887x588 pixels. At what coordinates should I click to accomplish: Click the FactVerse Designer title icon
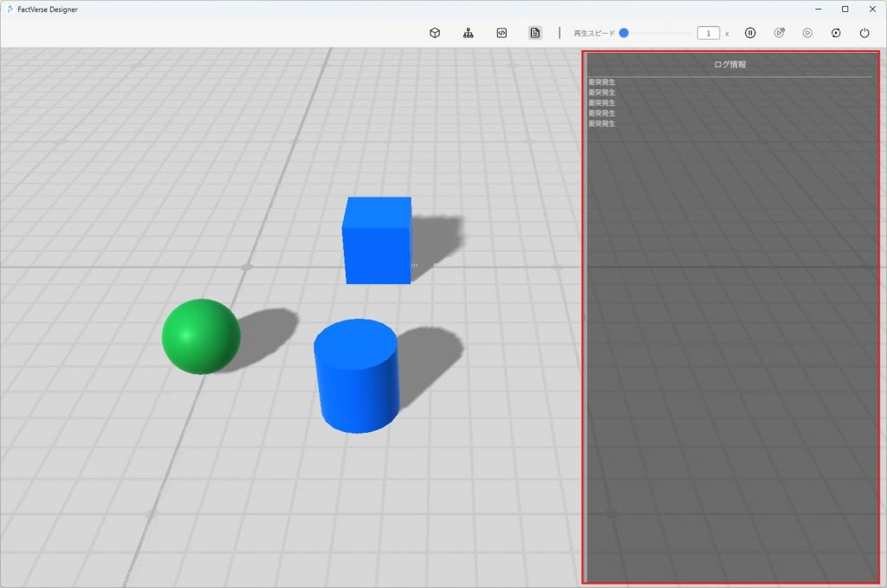[10, 10]
